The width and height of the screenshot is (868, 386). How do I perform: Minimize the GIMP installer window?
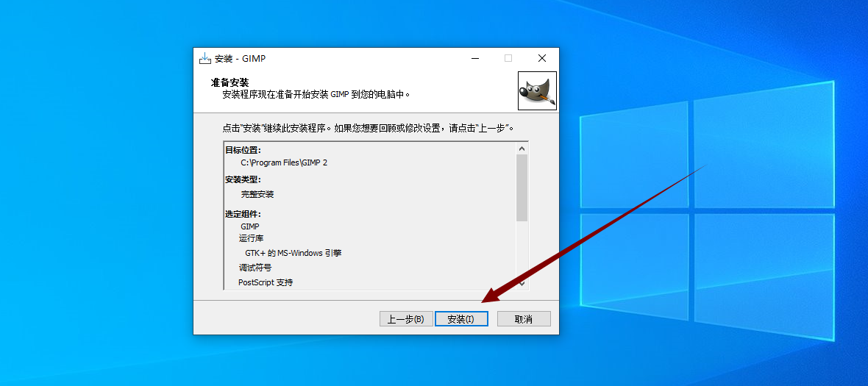tap(475, 58)
